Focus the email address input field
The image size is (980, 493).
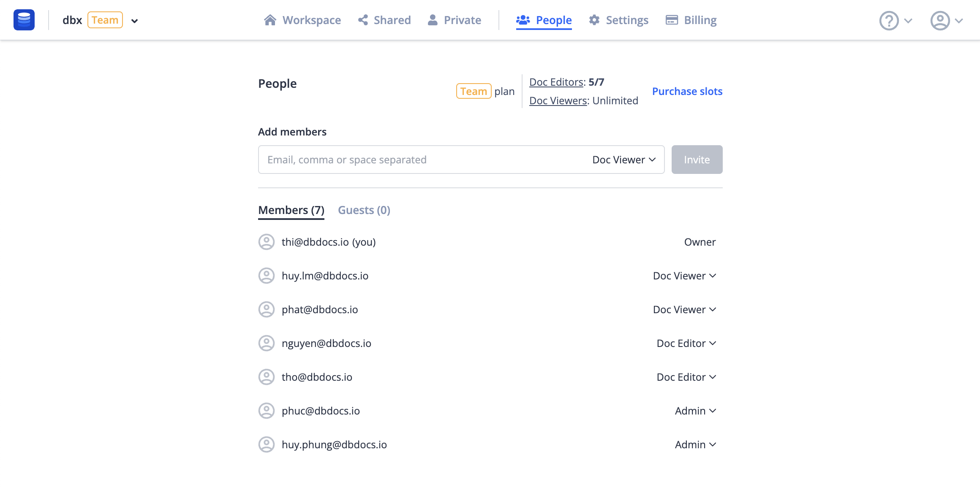pyautogui.click(x=422, y=160)
